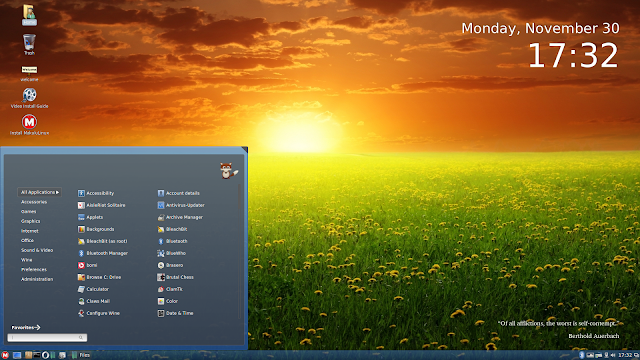Open the panel clock showing 17:32
This screenshot has height=360, width=640.
click(x=625, y=355)
